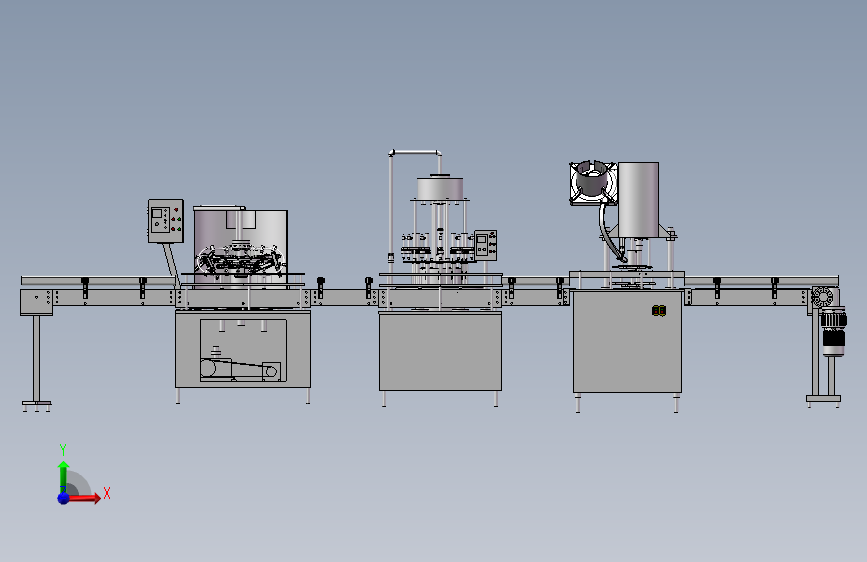This screenshot has width=867, height=562.
Task: Click the red X axis arrow of the triad
Action: [x=84, y=498]
